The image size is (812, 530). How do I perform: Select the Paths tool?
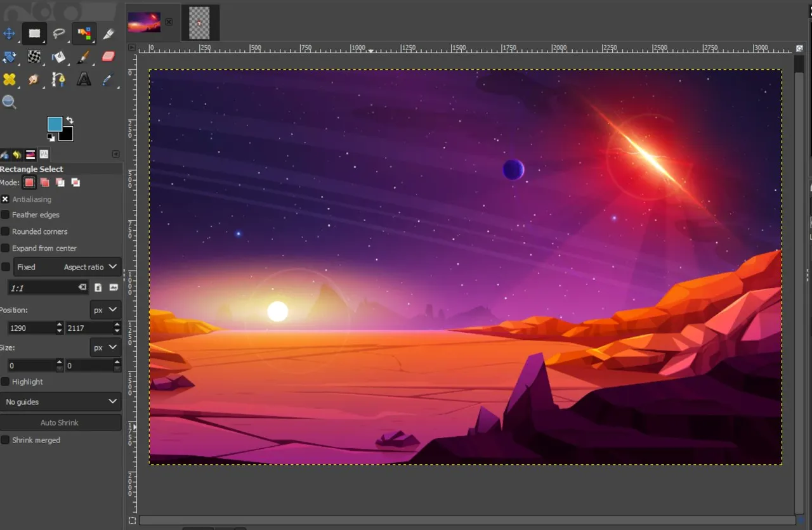59,80
